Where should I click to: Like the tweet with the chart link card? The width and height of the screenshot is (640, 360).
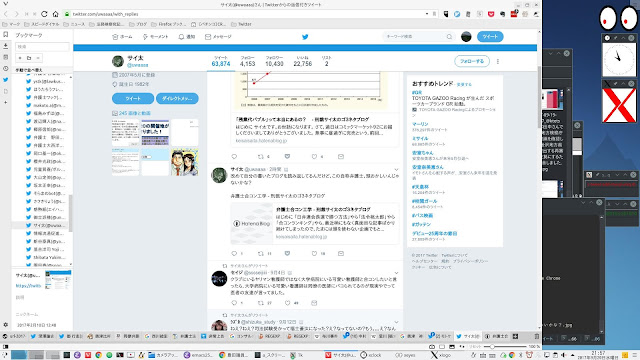coord(314,156)
